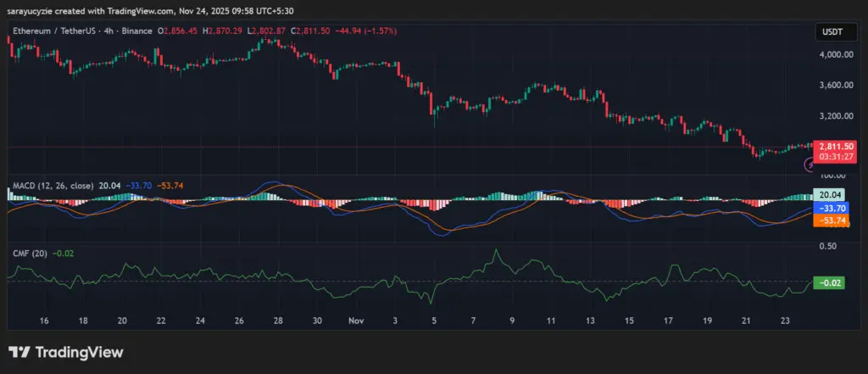The image size is (868, 374).
Task: Click the orange −53.74 scale label
Action: coord(829,220)
